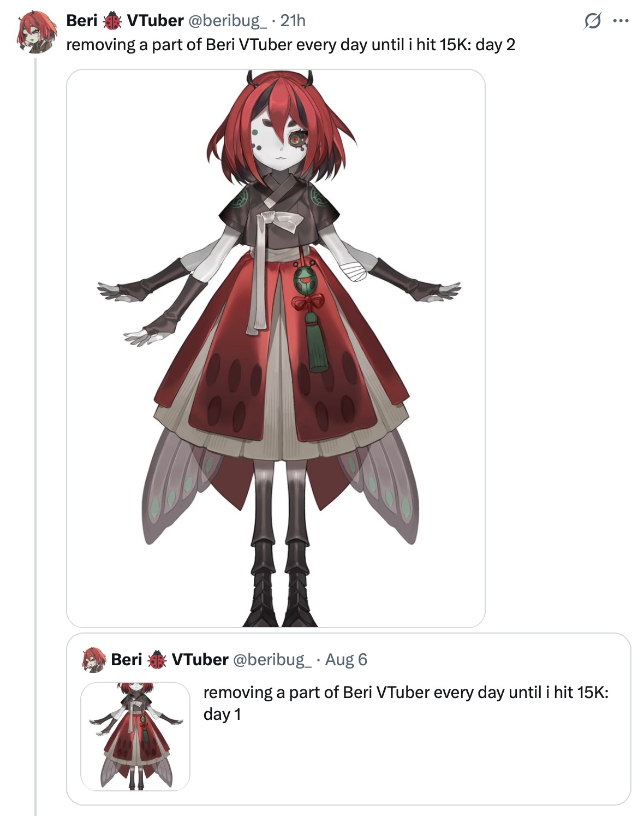Click the @beribug_ handle in the main tweet
The image size is (644, 816).
click(227, 21)
